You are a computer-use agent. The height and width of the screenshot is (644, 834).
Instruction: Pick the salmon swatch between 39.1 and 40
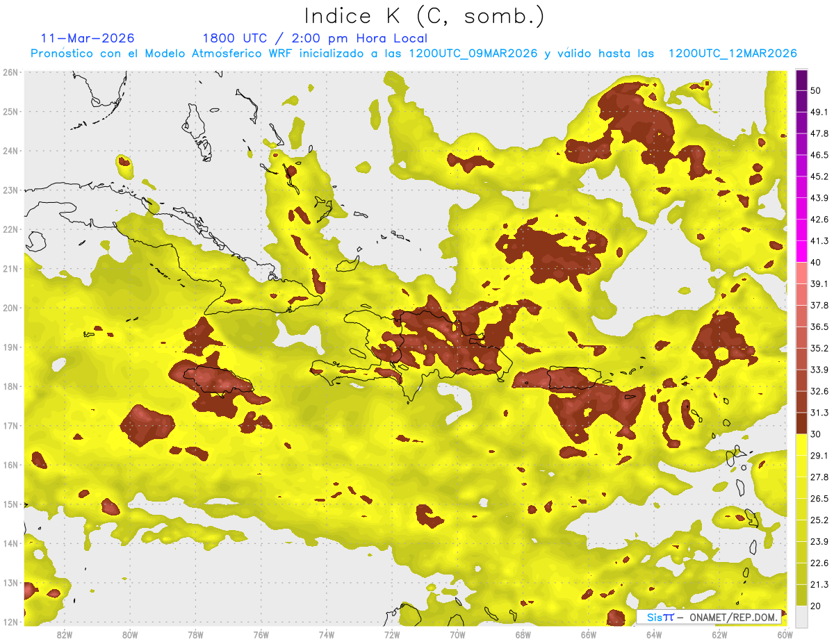click(801, 273)
